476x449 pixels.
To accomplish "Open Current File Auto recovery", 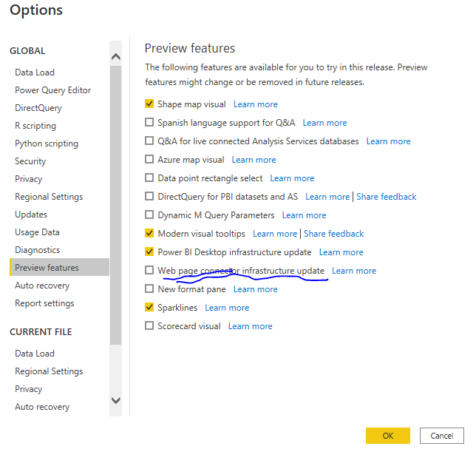I will pyautogui.click(x=42, y=407).
